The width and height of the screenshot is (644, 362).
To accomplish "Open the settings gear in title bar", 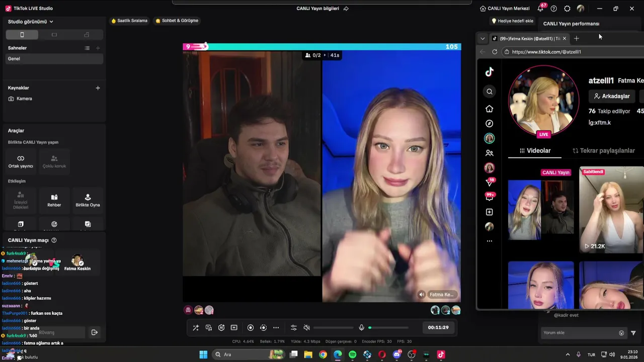I will coord(567,9).
